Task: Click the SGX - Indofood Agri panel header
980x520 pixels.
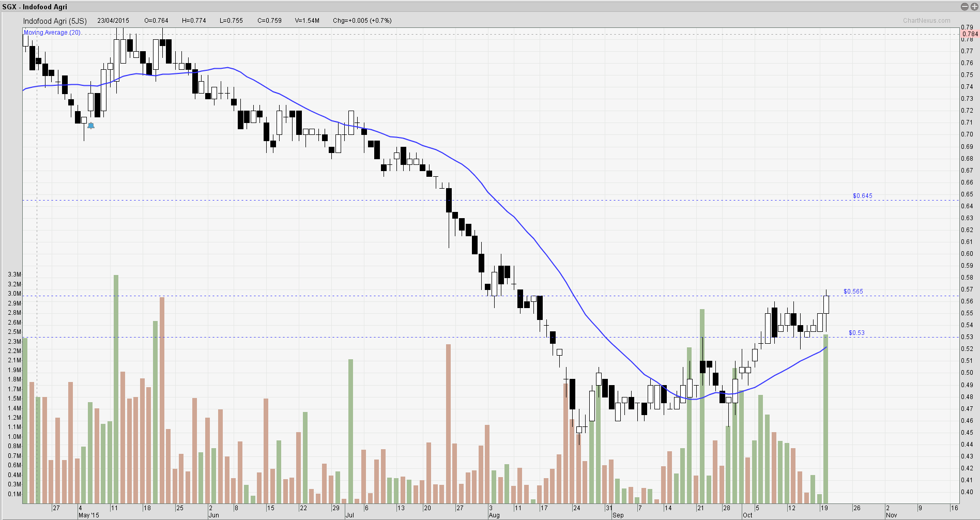Action: coord(35,7)
